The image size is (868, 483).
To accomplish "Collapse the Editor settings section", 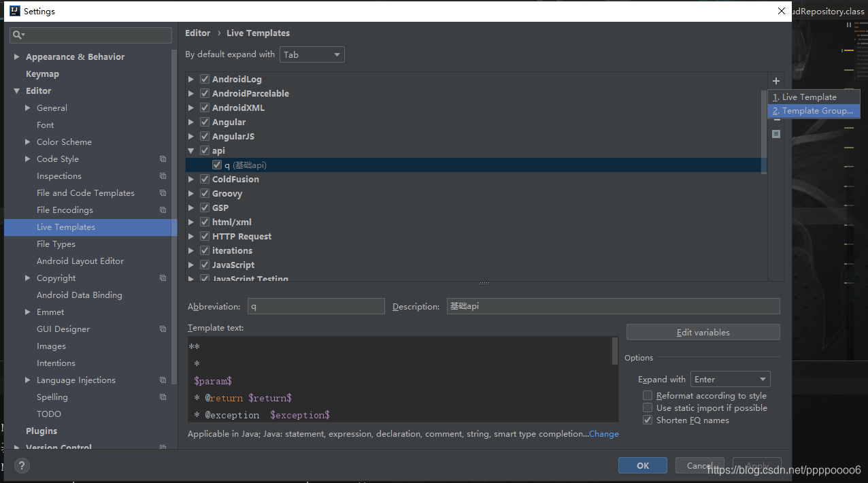I will [16, 91].
